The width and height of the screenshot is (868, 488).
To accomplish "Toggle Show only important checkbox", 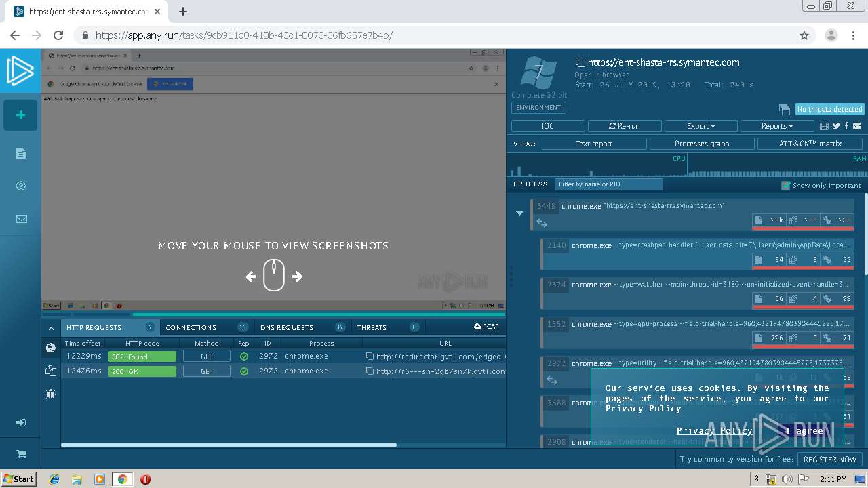I will (785, 185).
